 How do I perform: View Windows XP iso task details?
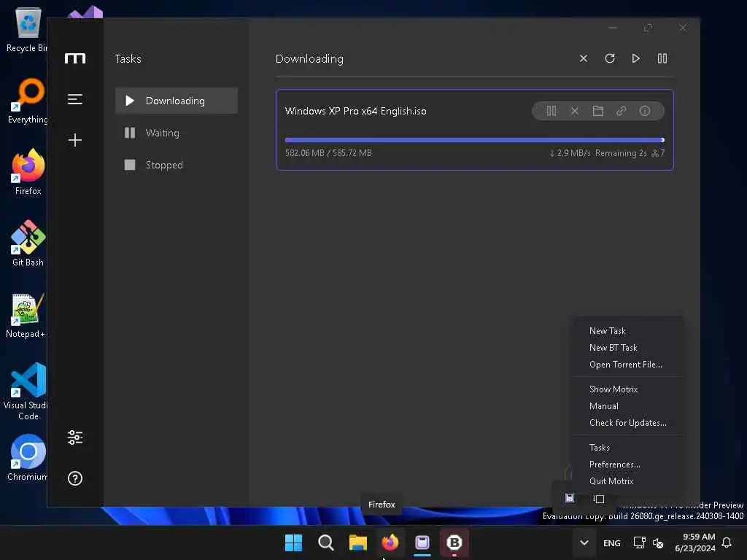[x=645, y=111]
